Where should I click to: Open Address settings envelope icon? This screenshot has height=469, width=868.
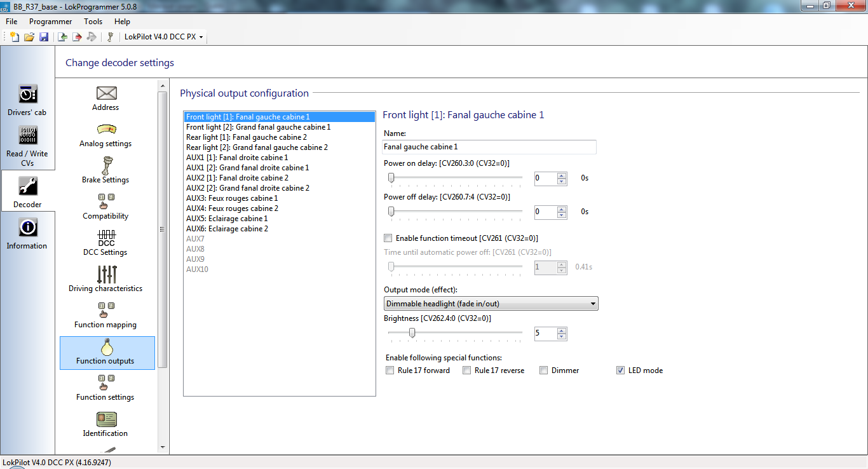point(105,93)
